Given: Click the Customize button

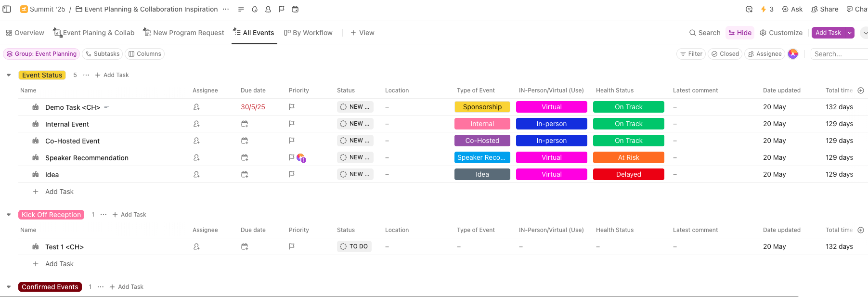Looking at the screenshot, I should [781, 33].
